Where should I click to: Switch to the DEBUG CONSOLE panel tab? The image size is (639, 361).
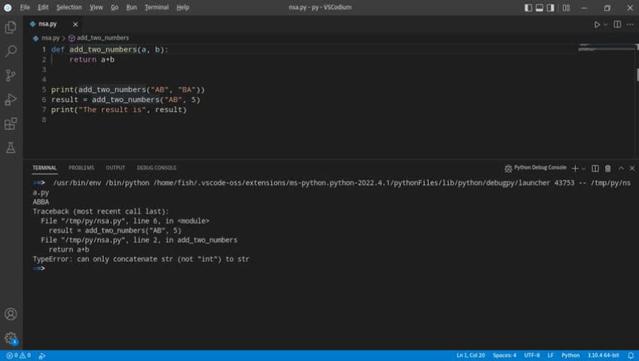pyautogui.click(x=156, y=168)
